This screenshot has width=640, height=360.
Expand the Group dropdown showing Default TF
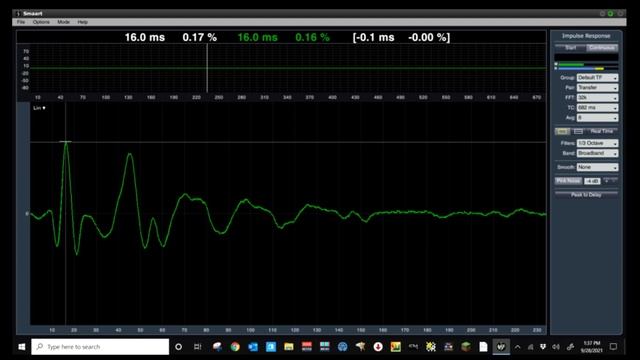(597, 78)
